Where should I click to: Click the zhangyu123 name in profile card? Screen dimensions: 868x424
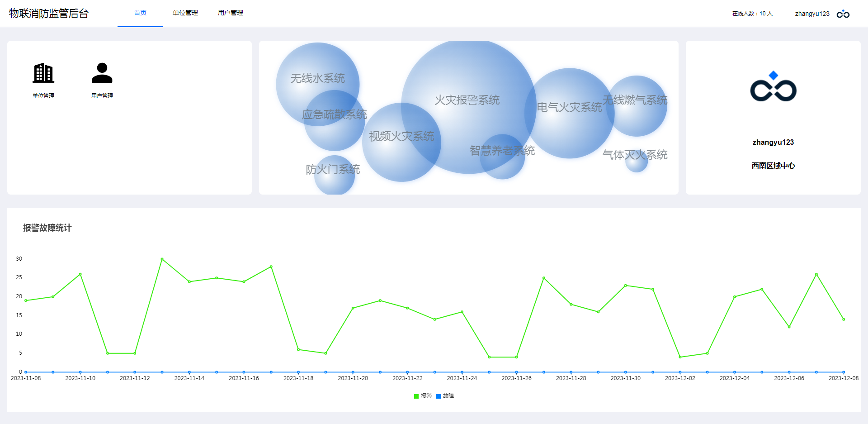coord(773,142)
